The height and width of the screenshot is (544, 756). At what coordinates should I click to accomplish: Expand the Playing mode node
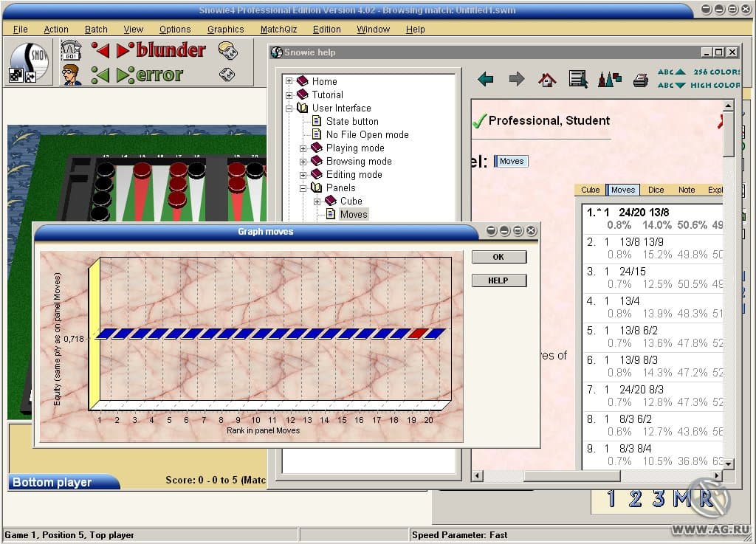click(303, 148)
